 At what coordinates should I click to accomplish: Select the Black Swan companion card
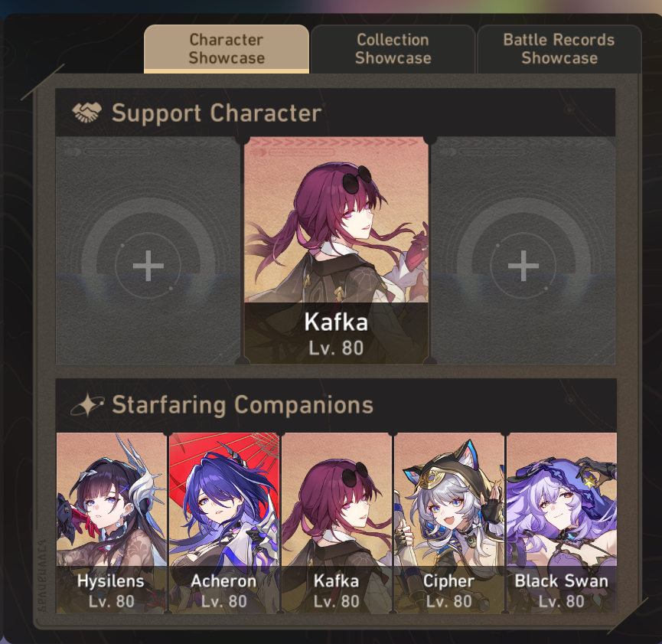tap(562, 523)
